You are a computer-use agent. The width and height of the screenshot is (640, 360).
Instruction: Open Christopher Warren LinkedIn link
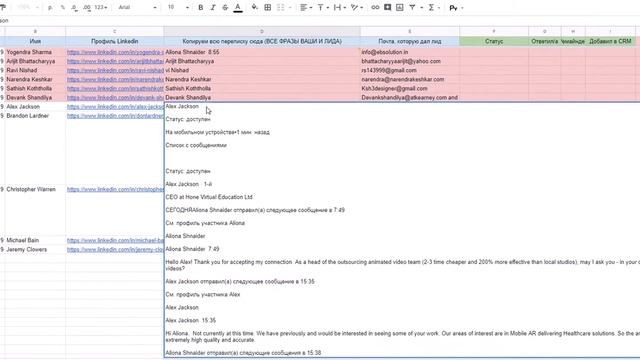coord(115,189)
